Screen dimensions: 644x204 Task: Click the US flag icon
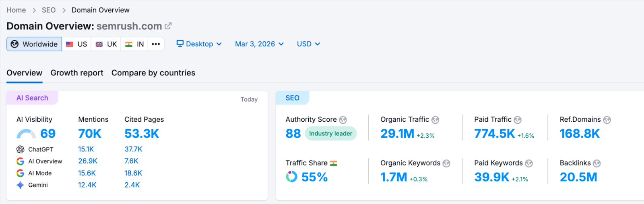click(70, 44)
